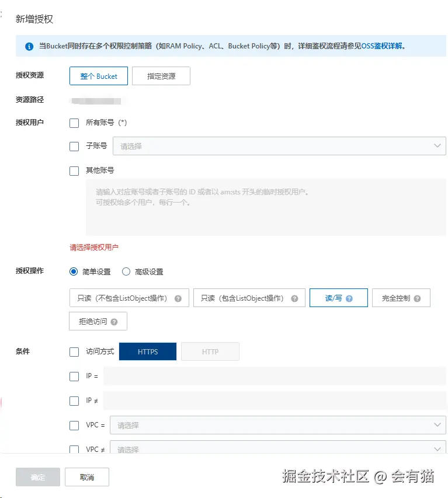This screenshot has height=498, width=448.
Task: Enable the VPC = condition checkbox
Action: click(74, 425)
